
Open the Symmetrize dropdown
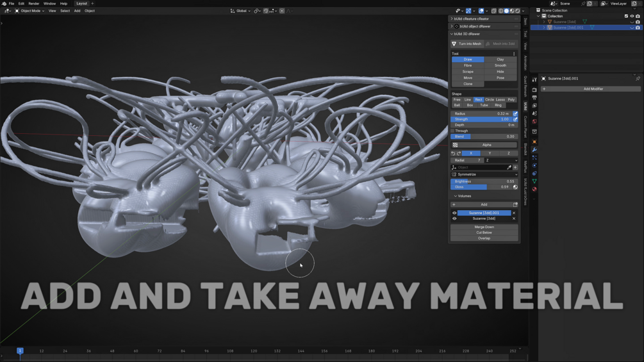coord(484,174)
